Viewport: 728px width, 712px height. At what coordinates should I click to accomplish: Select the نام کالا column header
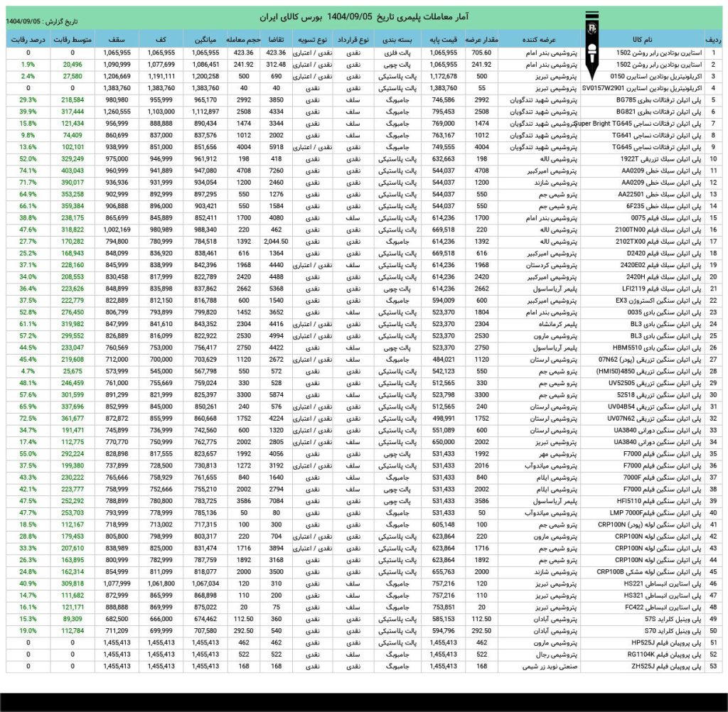coord(643,40)
